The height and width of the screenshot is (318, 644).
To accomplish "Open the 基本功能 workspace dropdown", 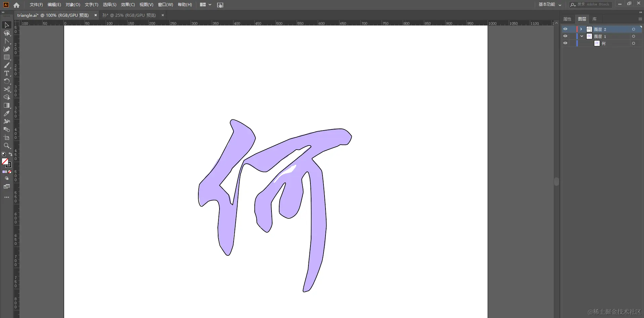I will (549, 4).
